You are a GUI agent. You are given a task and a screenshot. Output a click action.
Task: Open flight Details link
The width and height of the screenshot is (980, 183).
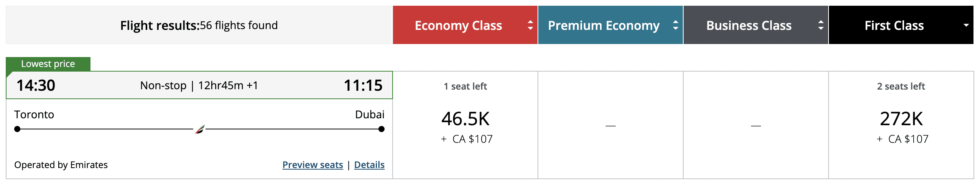click(x=369, y=165)
